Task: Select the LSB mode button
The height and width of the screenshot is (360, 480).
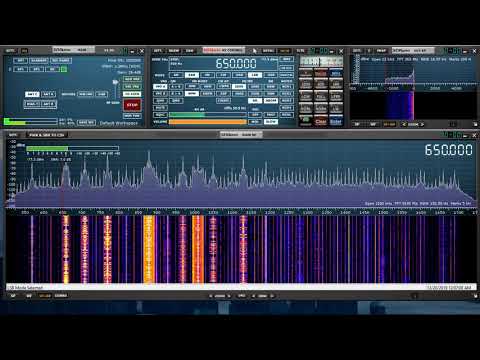Action: (x=255, y=75)
